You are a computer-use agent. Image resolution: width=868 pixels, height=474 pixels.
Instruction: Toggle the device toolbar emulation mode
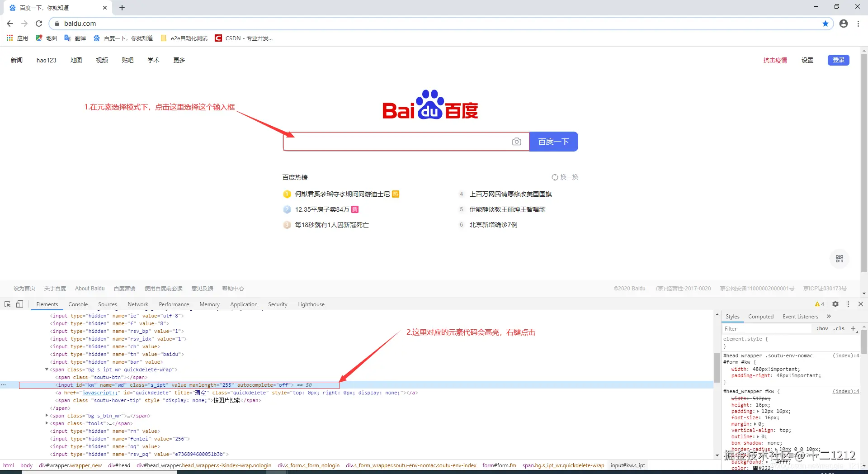(x=19, y=304)
